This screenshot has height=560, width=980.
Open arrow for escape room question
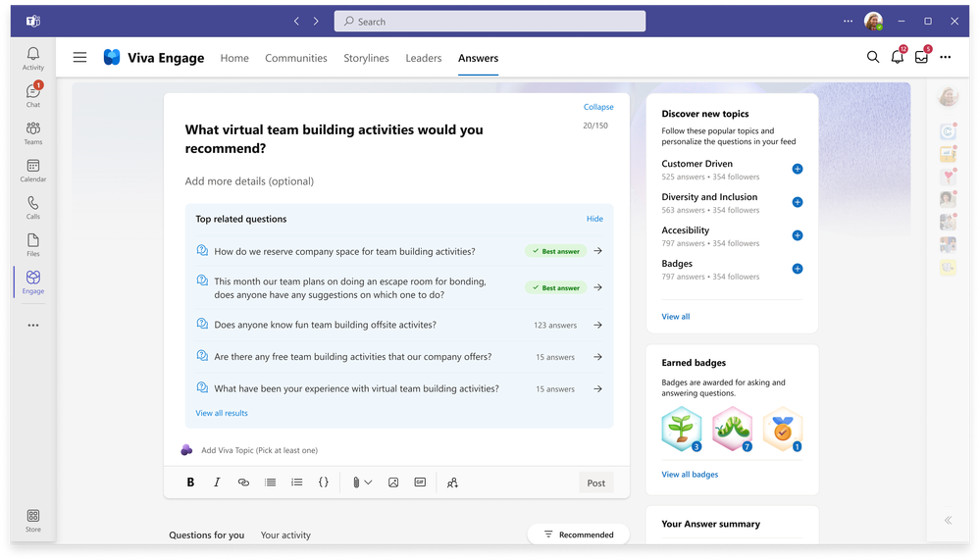click(x=598, y=287)
